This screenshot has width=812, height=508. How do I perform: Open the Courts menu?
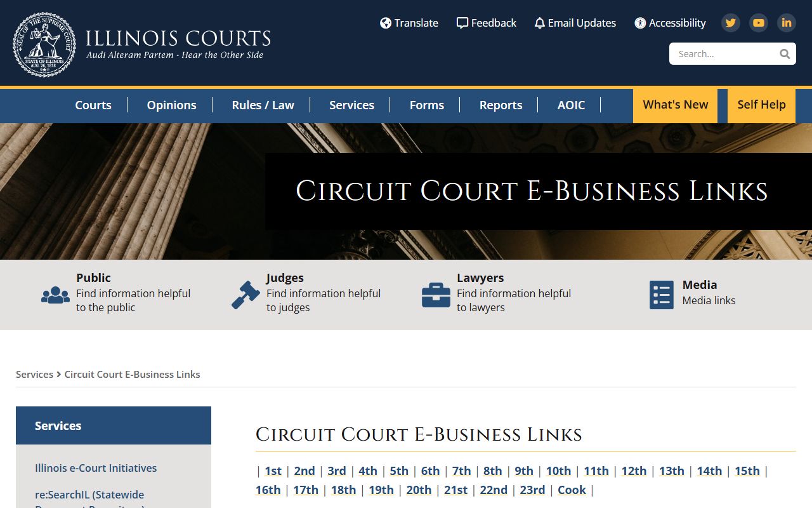pyautogui.click(x=93, y=105)
